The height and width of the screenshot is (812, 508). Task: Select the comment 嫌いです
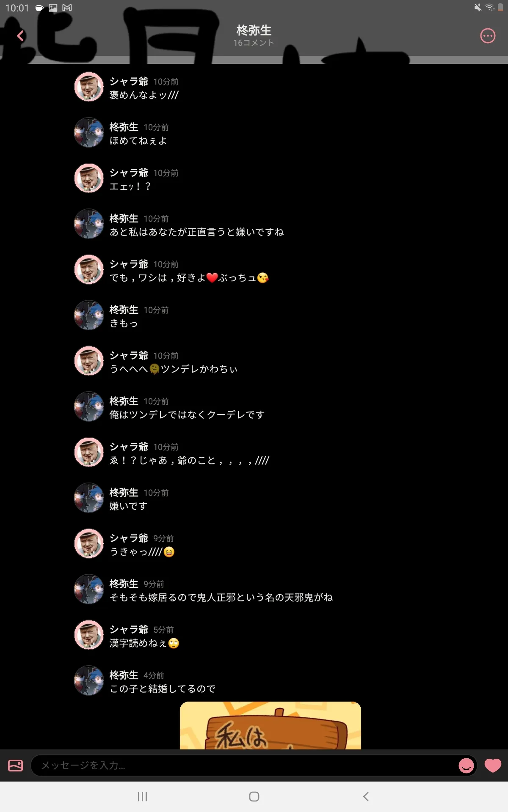point(128,506)
